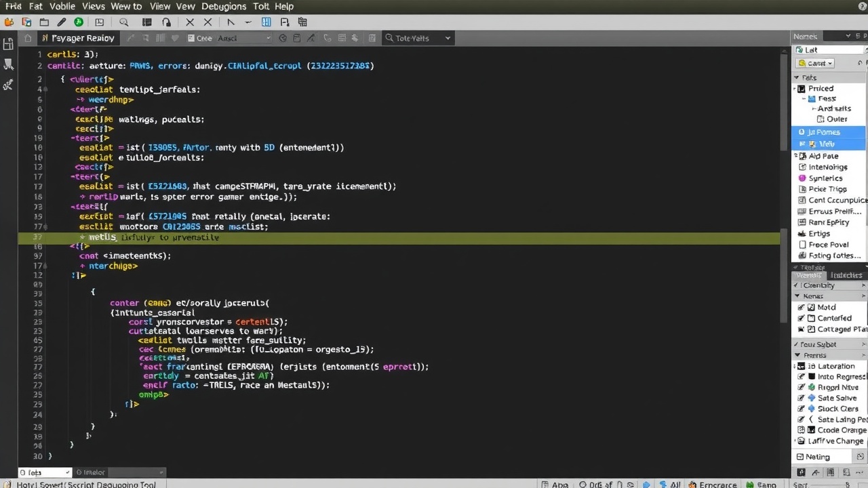Open the Tote Yatts search dropdown
The height and width of the screenshot is (488, 868).
click(x=418, y=39)
